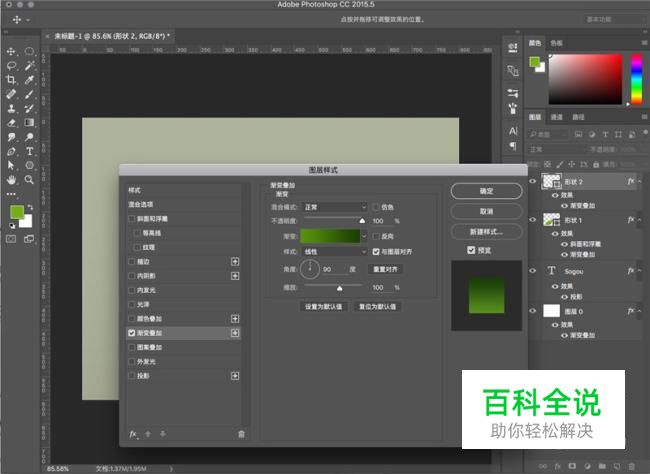Hide the 图层 0 layer eye icon
650x474 pixels.
[x=533, y=310]
